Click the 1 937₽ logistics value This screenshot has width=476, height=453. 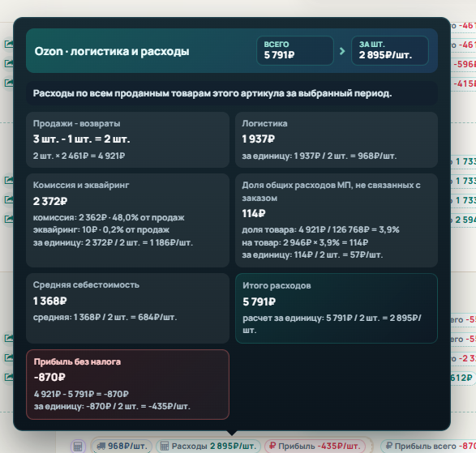pyautogui.click(x=259, y=139)
